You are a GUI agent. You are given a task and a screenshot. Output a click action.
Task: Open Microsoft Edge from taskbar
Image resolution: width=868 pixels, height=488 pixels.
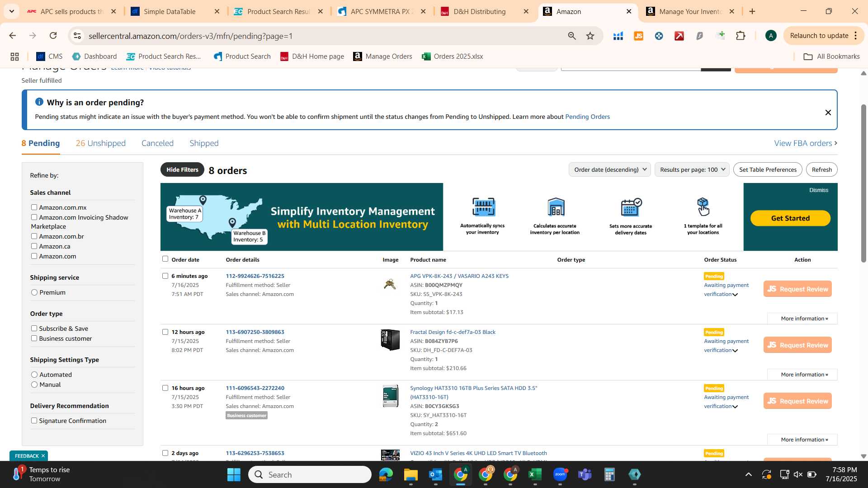tap(386, 474)
